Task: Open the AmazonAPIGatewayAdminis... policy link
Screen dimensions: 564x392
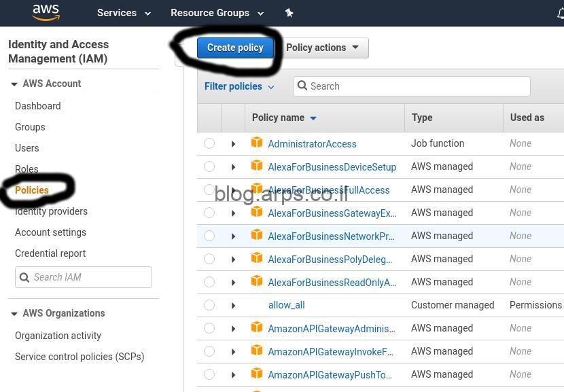Action: [332, 328]
